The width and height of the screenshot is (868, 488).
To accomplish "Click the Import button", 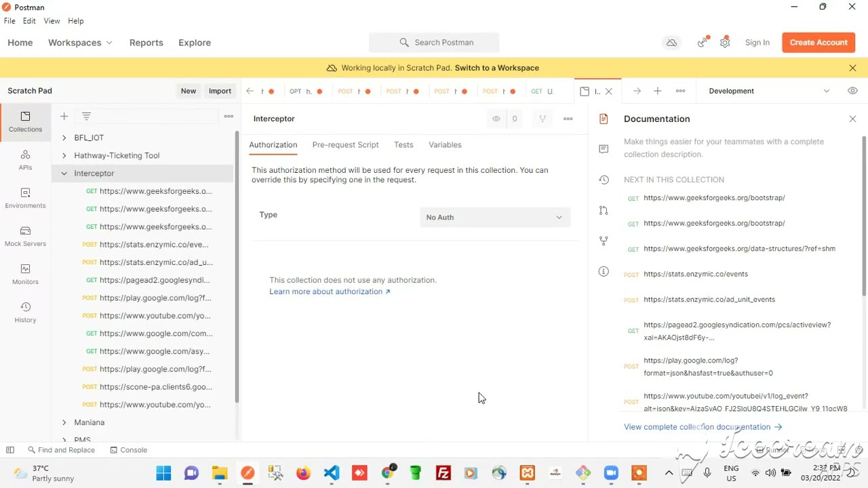I will coord(220,91).
